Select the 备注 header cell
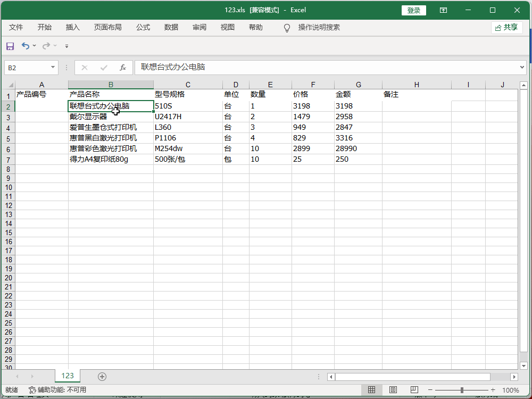This screenshot has width=532, height=399. (417, 94)
